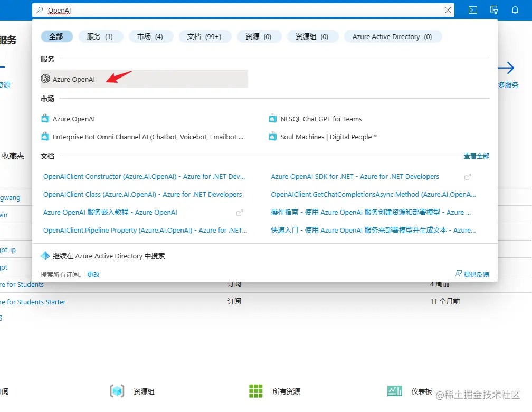Click the Azure Active Directory diamond icon

(x=45, y=256)
